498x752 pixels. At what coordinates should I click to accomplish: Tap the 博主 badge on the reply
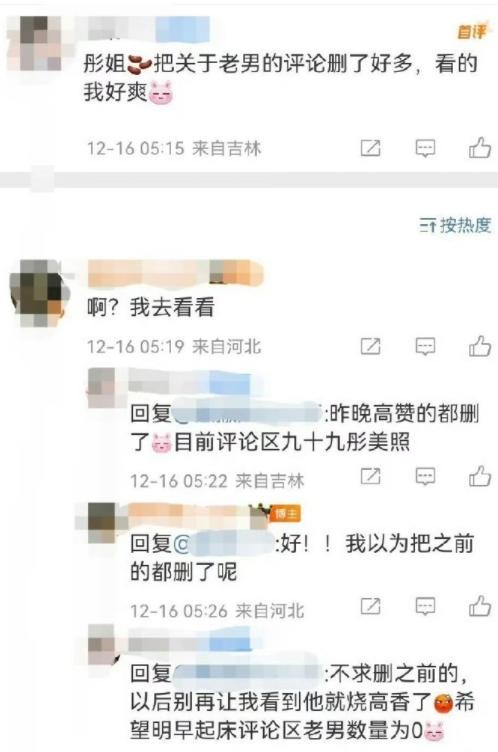(286, 514)
